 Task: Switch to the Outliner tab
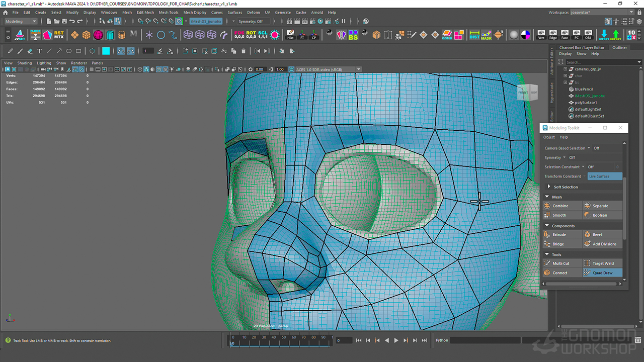click(x=619, y=48)
